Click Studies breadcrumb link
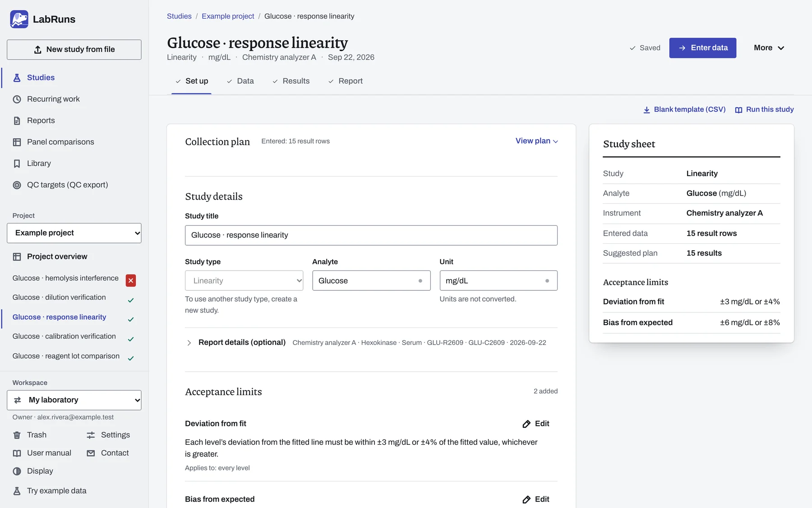This screenshot has height=508, width=812. coord(179,16)
